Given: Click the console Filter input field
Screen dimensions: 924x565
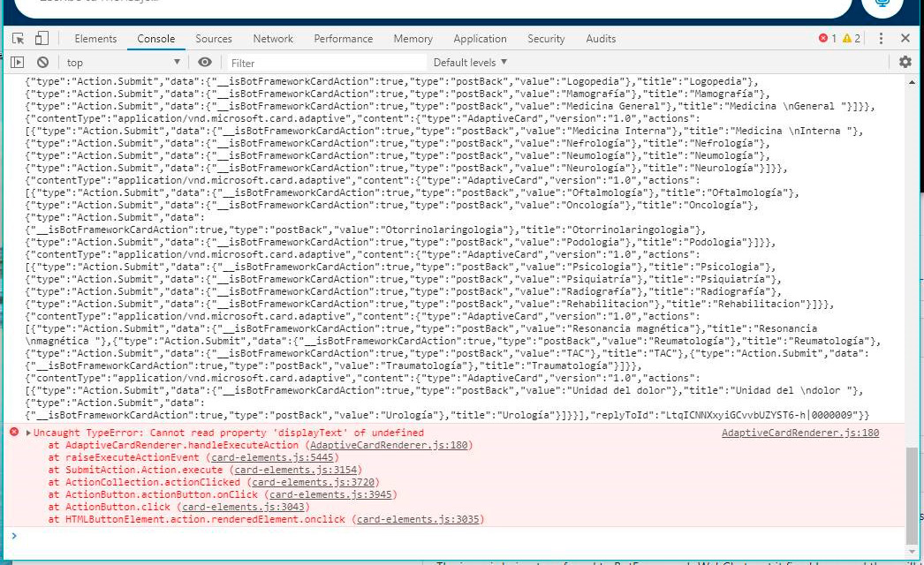Looking at the screenshot, I should [x=327, y=62].
